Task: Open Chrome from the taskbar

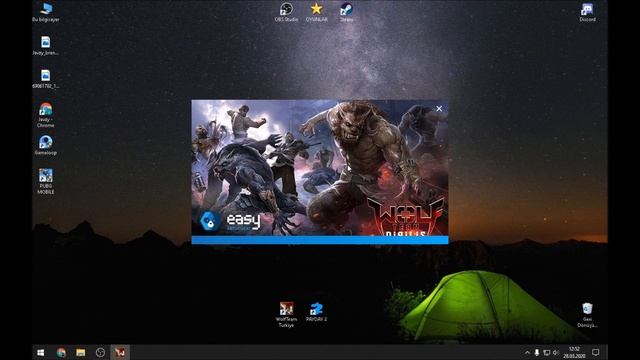Action: [61, 352]
